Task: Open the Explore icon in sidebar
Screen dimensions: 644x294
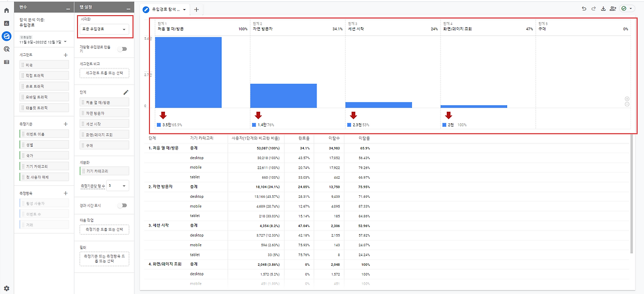Action: (7, 36)
